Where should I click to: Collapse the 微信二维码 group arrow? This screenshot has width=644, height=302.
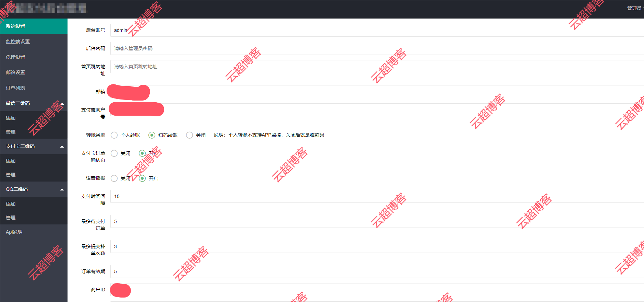point(62,104)
